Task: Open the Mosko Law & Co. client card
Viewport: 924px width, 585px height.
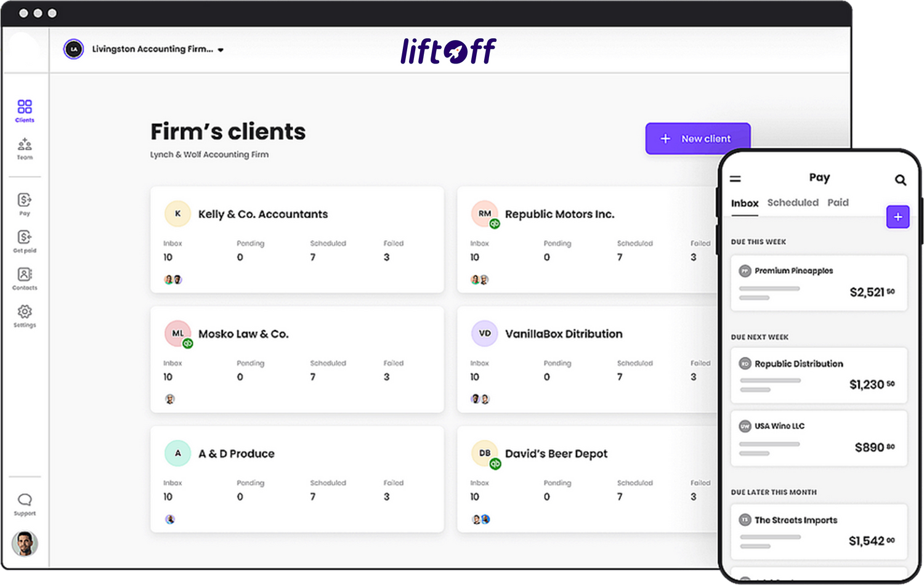Action: pos(297,359)
